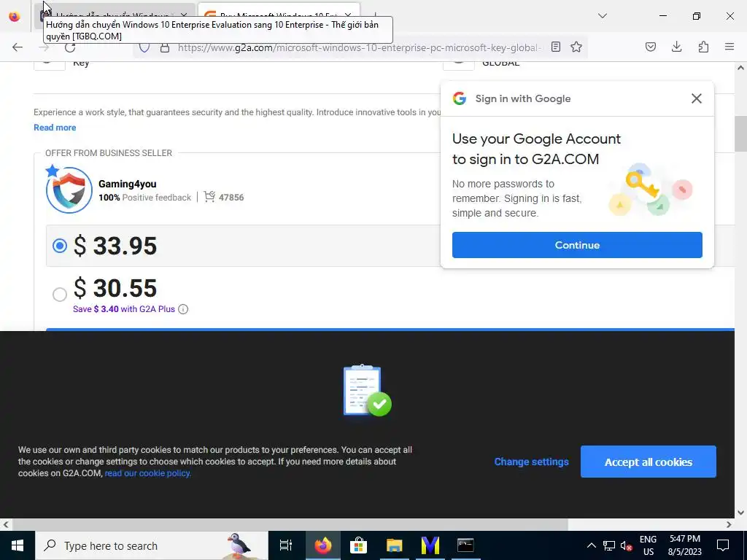Select the $ 33.95 price option
The height and width of the screenshot is (560, 747).
(60, 246)
